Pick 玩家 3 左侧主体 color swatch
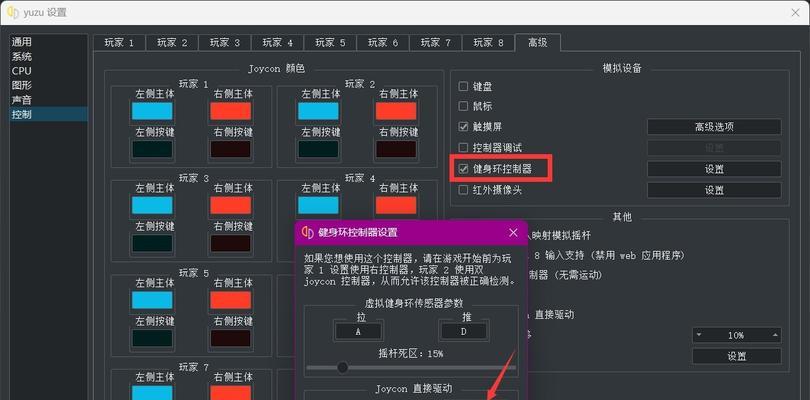 (152, 205)
